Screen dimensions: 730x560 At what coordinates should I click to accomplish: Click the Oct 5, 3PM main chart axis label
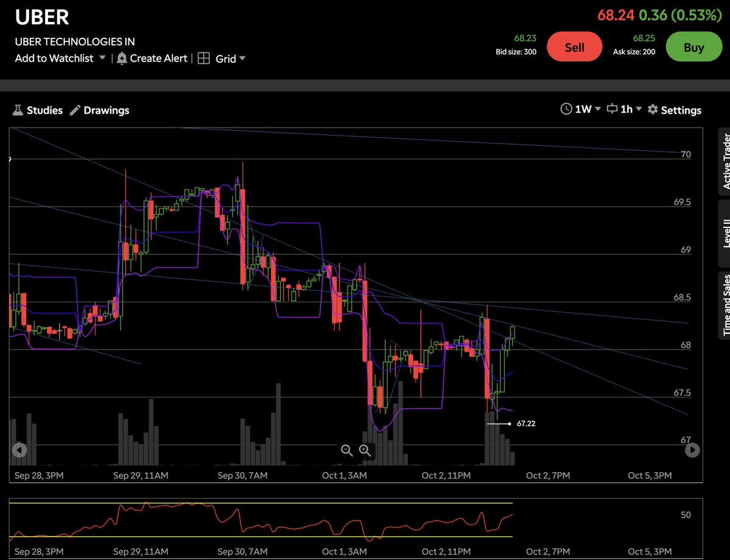[x=650, y=475]
